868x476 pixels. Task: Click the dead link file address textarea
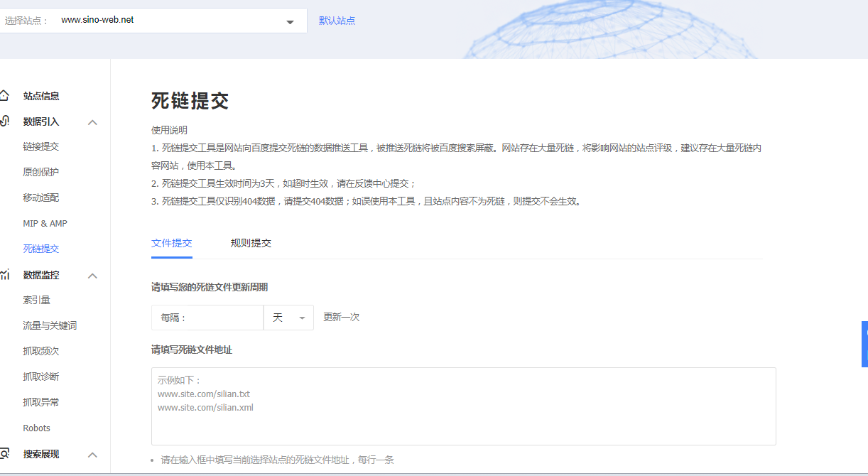point(463,412)
